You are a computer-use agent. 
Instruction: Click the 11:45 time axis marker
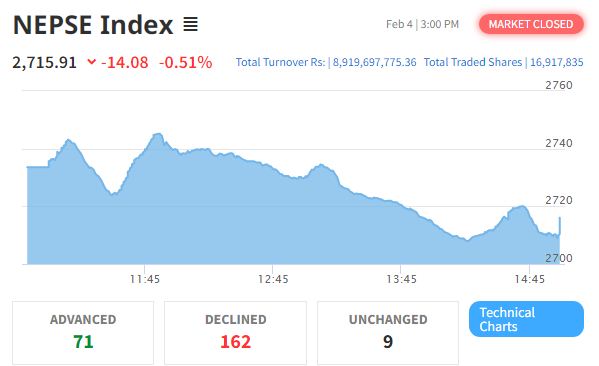(144, 279)
